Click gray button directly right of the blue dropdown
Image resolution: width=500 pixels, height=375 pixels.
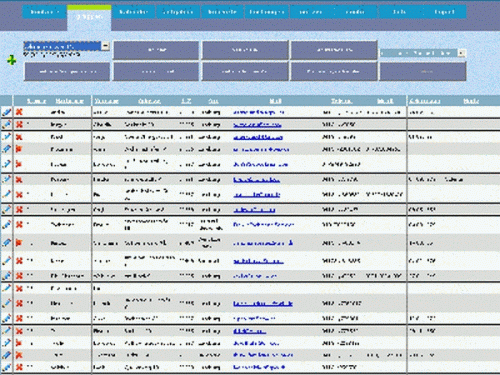pos(156,50)
